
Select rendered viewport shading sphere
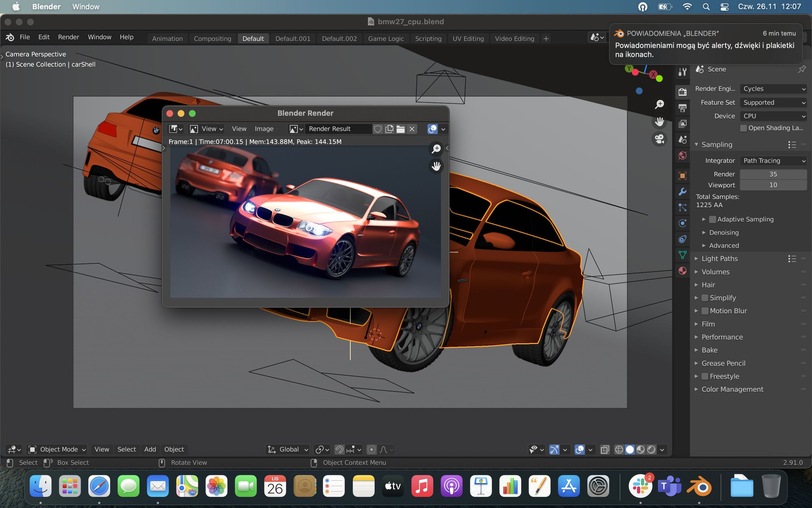coord(651,449)
